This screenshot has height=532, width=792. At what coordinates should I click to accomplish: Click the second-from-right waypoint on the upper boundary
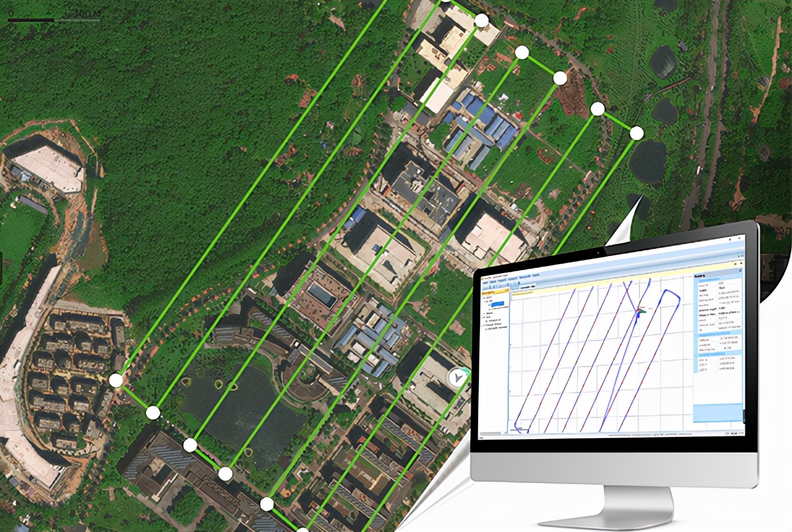[x=598, y=109]
